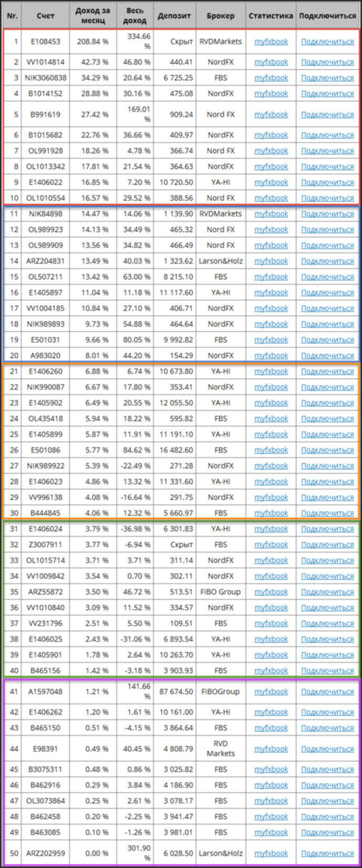This screenshot has height=868, width=362.
Task: Open myfxbook link for account E108453
Action: pyautogui.click(x=271, y=42)
